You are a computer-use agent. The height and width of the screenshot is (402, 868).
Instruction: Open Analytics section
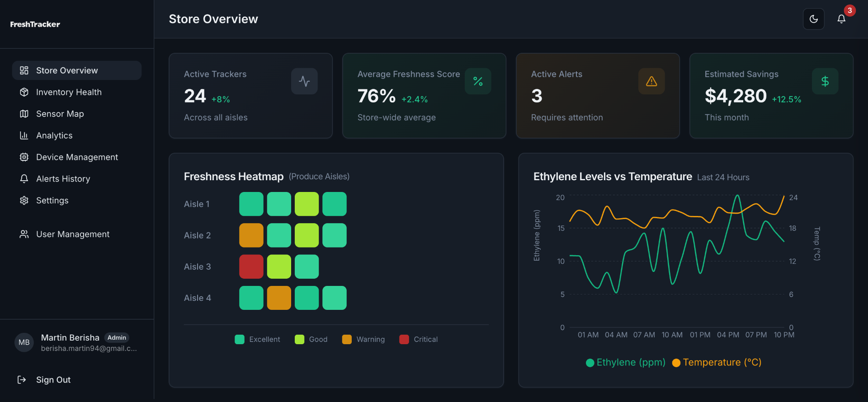pyautogui.click(x=77, y=136)
